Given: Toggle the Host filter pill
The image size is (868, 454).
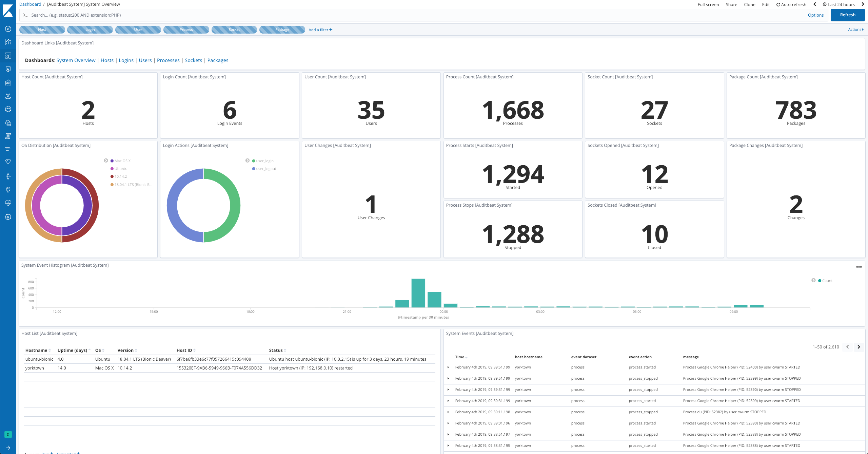Looking at the screenshot, I should pyautogui.click(x=42, y=30).
